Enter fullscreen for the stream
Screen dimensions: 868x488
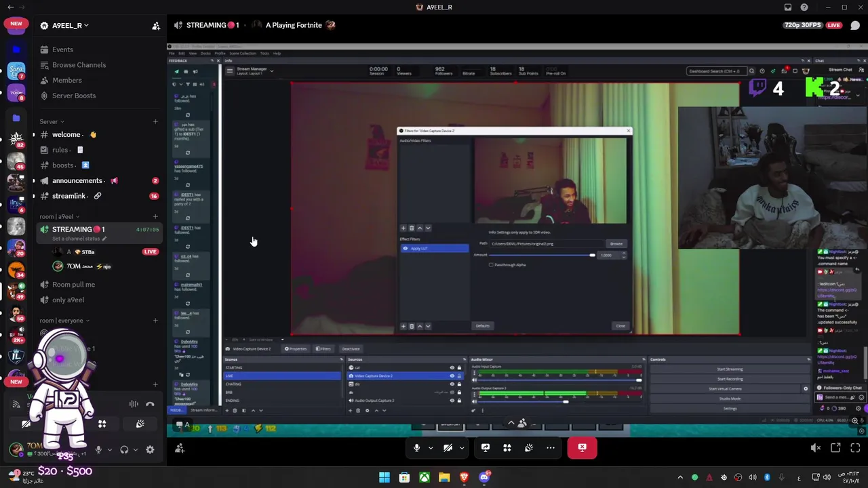855,448
